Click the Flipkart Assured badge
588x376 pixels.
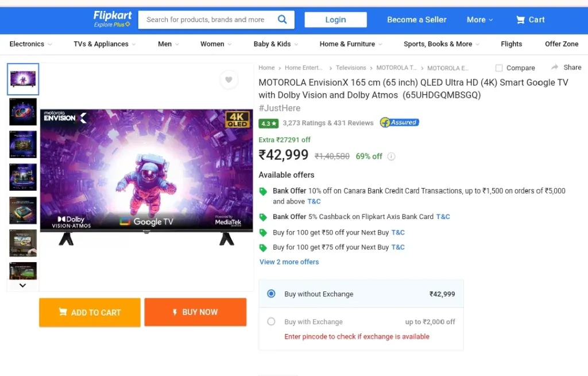[x=400, y=122]
